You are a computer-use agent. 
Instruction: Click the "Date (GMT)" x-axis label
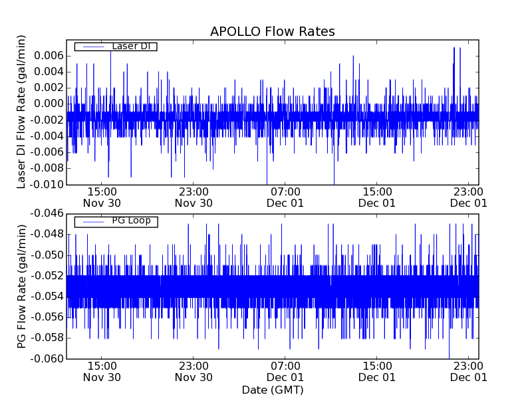point(272,390)
